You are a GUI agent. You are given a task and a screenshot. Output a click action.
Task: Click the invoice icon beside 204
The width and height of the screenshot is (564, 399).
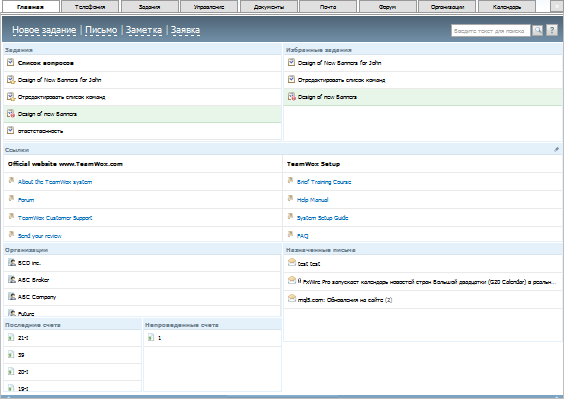(x=11, y=371)
